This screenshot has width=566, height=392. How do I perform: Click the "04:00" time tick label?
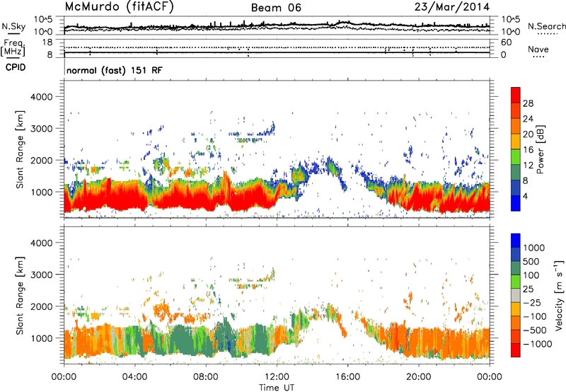[134, 377]
